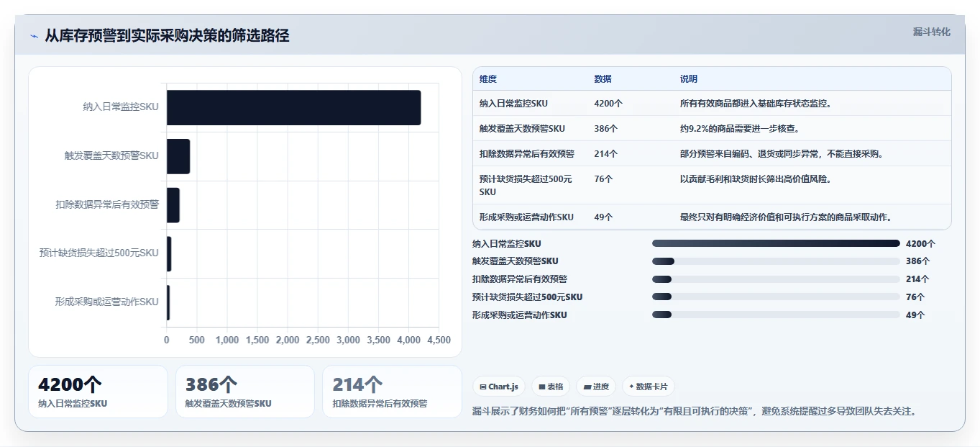Click the 漏斗转化 label in header

click(x=932, y=32)
